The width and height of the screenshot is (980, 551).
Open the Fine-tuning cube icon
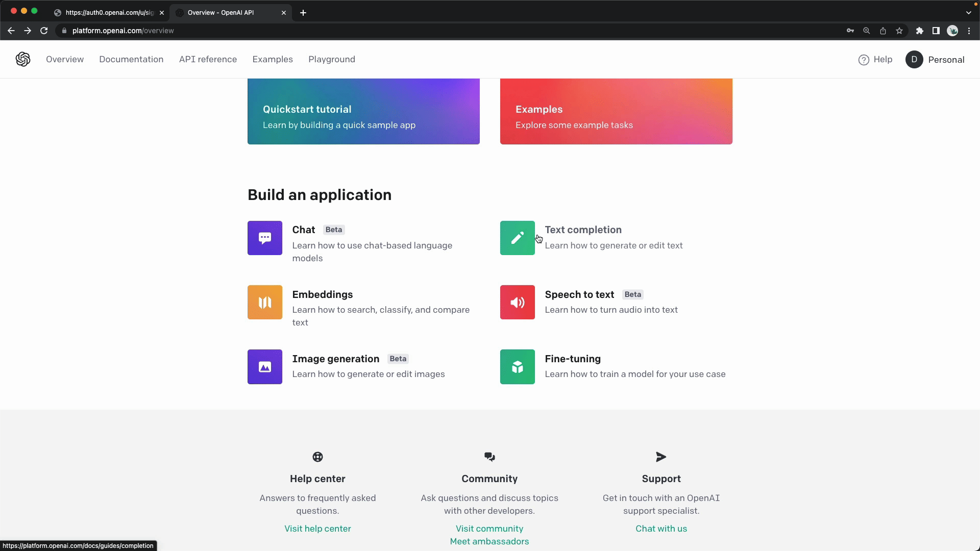click(x=518, y=367)
